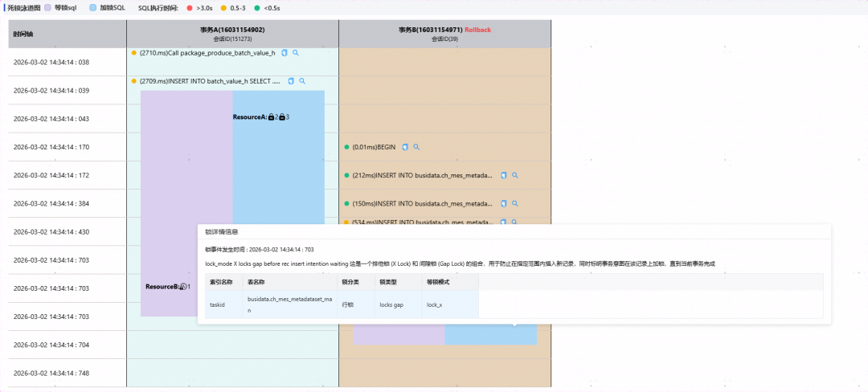Click the 加锁SQL blue legend swatch
The height and width of the screenshot is (392, 868).
click(92, 8)
